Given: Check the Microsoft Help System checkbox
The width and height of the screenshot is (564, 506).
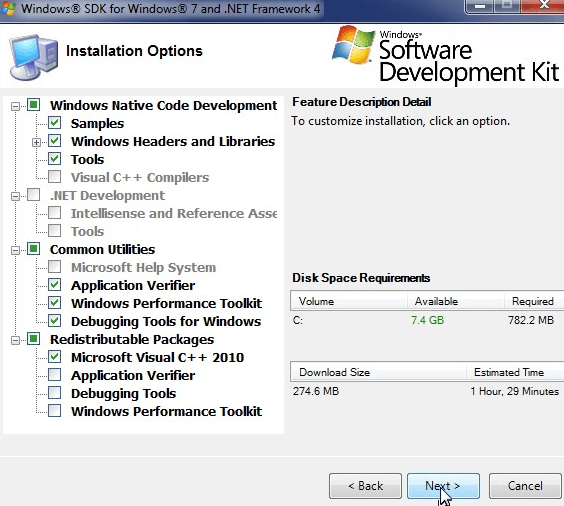Looking at the screenshot, I should (x=55, y=267).
